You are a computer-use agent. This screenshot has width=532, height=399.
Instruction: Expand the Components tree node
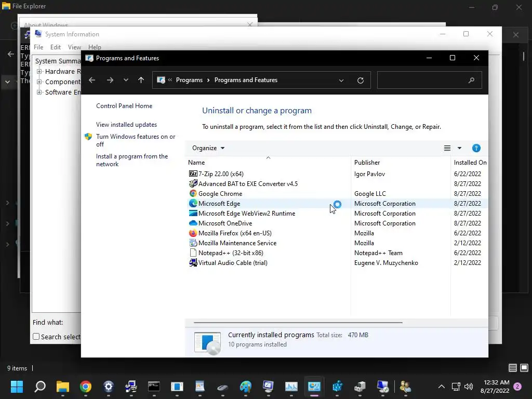tap(39, 82)
